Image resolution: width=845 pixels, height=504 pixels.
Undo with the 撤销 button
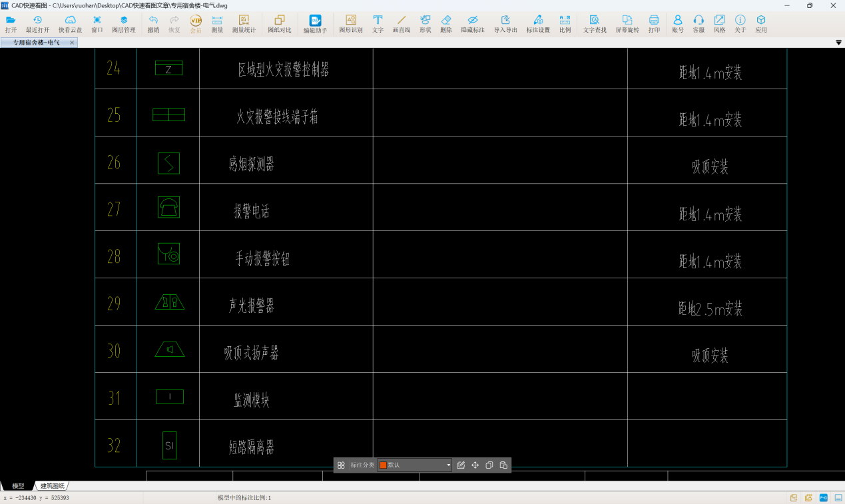(153, 24)
